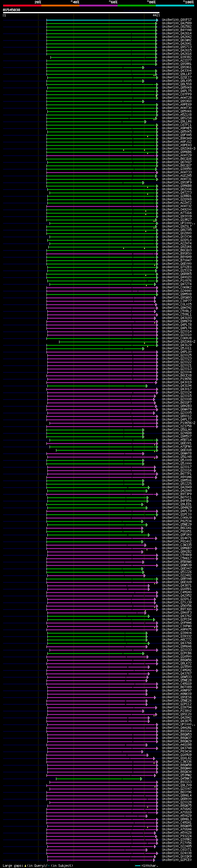
Task: Open hit UniRef100_Q4PLU0
Action: tap(177, 352)
